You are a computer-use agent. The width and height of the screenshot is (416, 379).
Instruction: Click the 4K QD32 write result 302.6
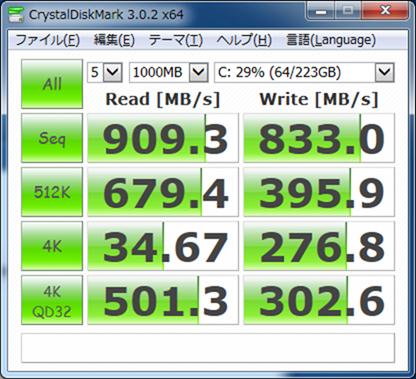pyautogui.click(x=319, y=300)
